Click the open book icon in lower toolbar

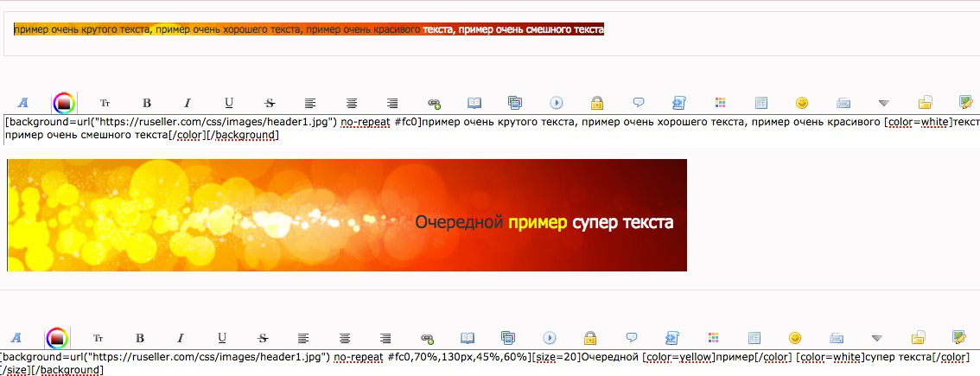click(468, 338)
